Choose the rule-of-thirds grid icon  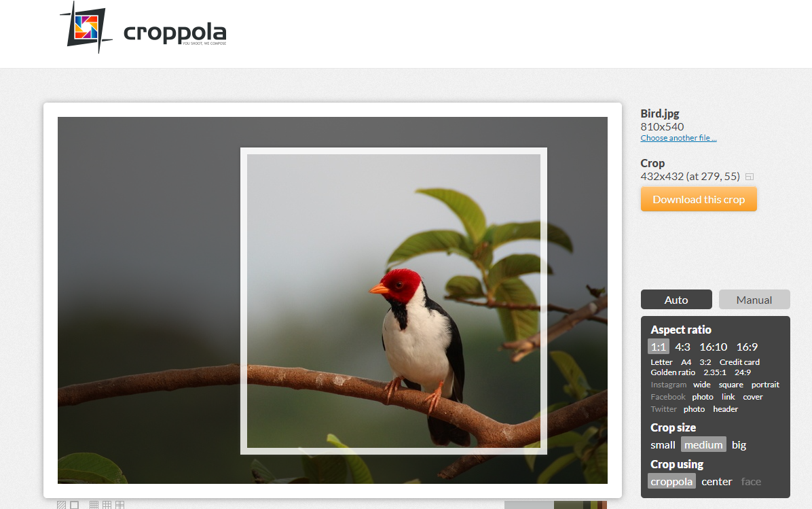tap(107, 505)
